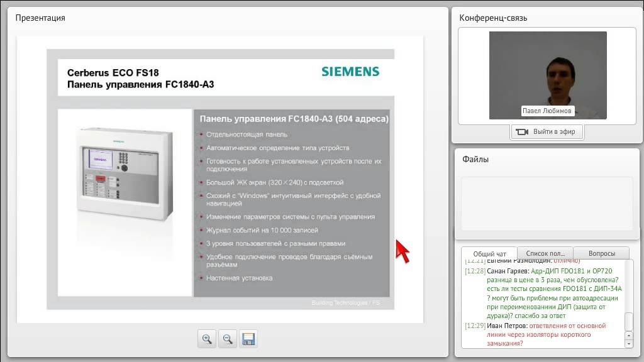Click the chat message from Санан Гаряев
The height and width of the screenshot is (362, 644).
(544, 293)
